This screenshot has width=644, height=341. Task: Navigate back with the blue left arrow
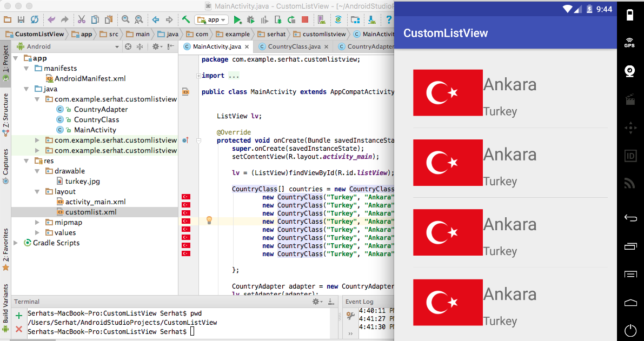point(156,19)
